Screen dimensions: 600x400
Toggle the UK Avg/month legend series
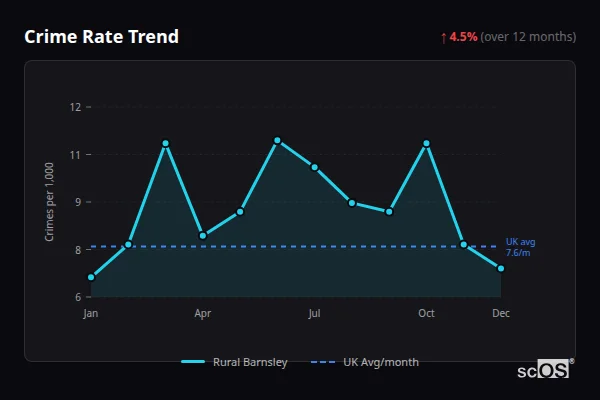click(380, 362)
